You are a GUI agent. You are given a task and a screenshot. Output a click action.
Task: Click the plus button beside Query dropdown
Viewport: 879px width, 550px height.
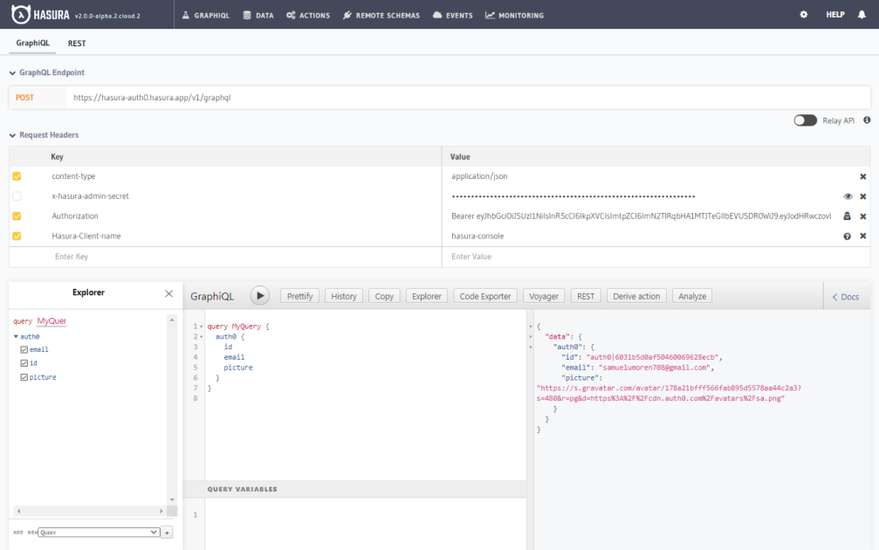(167, 532)
